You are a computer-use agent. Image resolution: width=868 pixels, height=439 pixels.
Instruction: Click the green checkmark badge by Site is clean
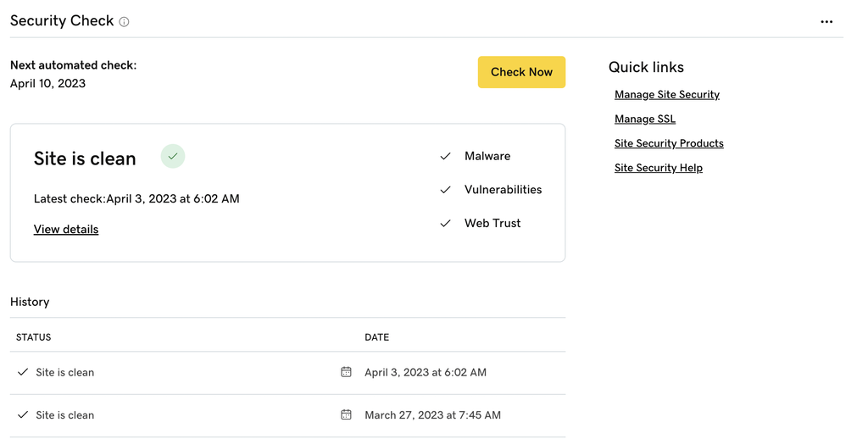click(x=173, y=157)
